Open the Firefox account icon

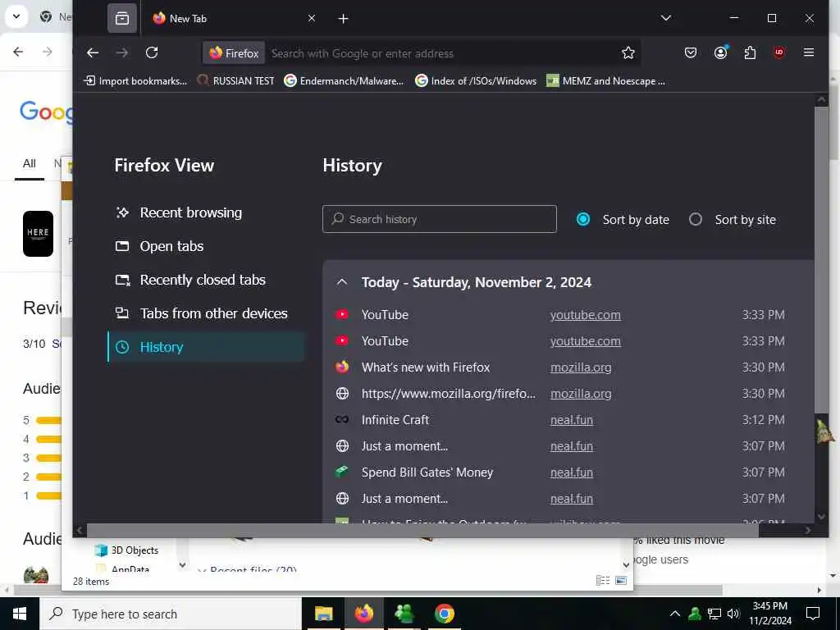pyautogui.click(x=720, y=52)
